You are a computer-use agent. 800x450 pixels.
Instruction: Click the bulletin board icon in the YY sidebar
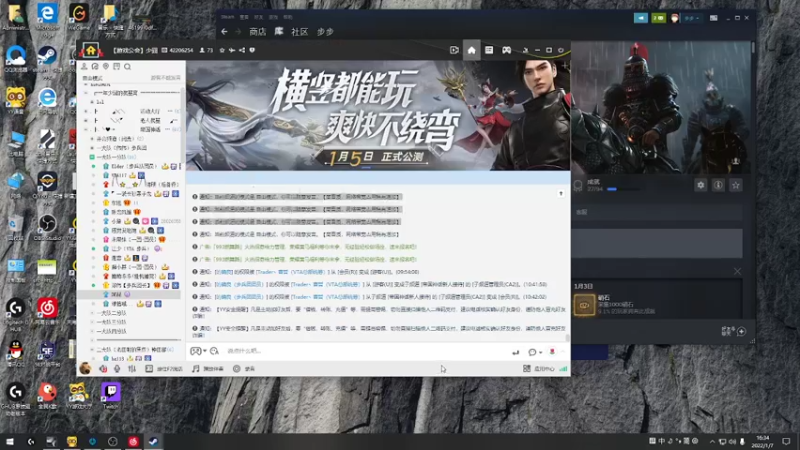tap(117, 66)
